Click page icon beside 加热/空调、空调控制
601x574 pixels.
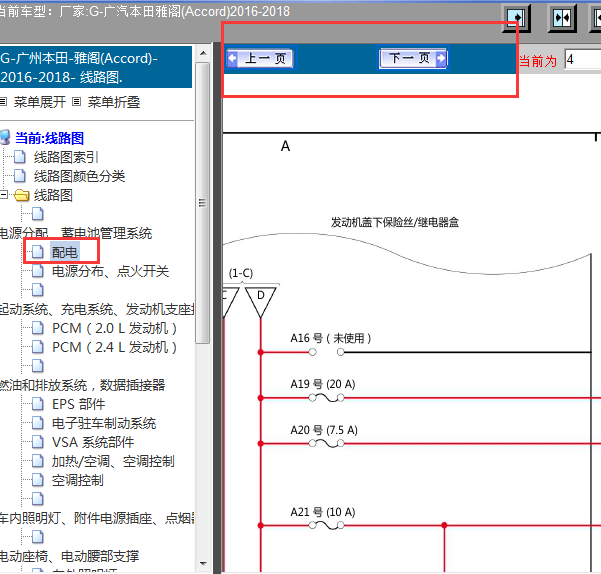point(38,461)
